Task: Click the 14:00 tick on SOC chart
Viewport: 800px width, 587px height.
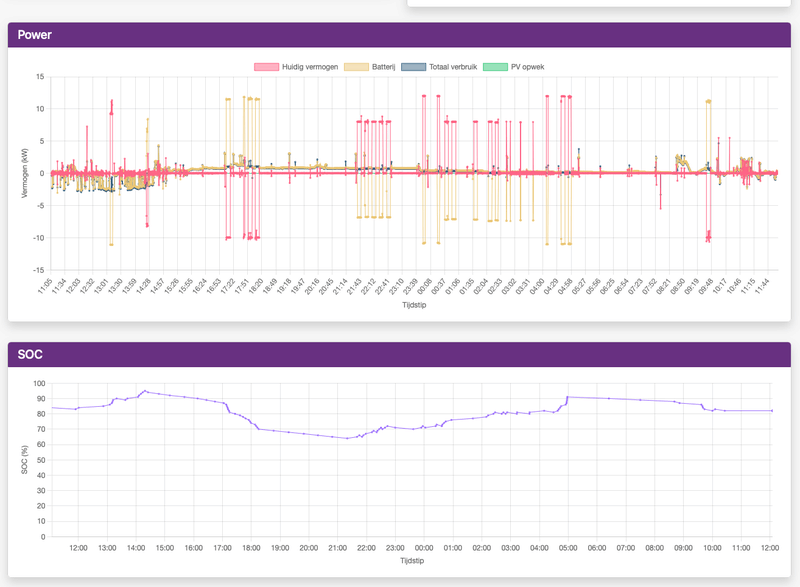Action: pos(136,548)
